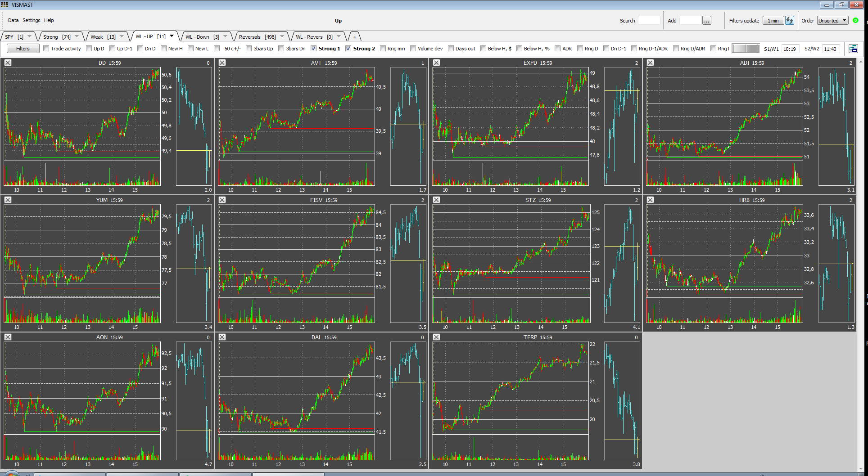Close the HRB chart panel
The width and height of the screenshot is (868, 476).
(x=651, y=200)
